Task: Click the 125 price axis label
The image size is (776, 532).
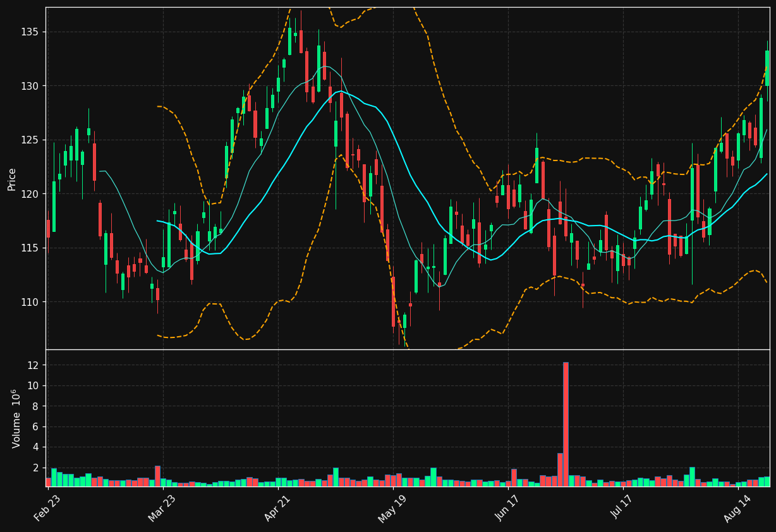Action: [30, 140]
